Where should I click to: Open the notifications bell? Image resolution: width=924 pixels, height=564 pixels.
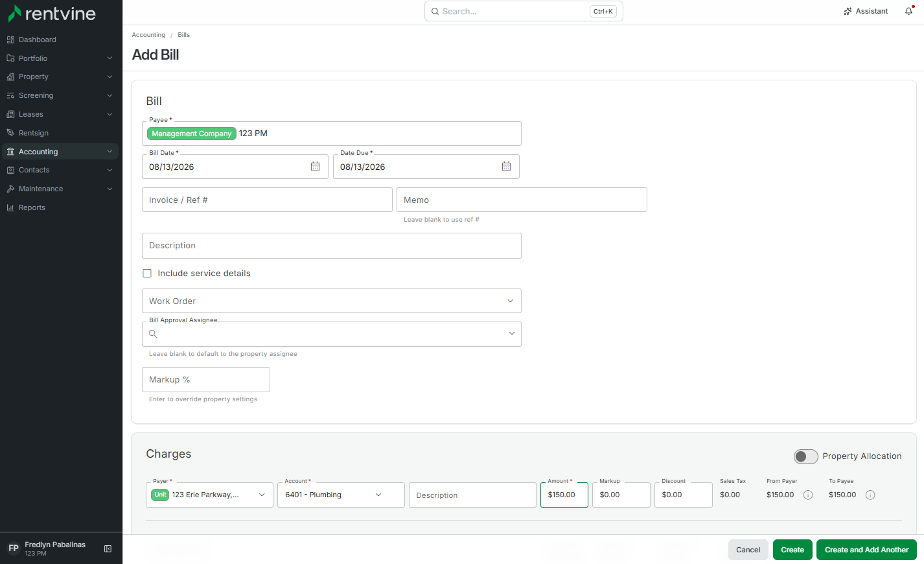pos(909,11)
